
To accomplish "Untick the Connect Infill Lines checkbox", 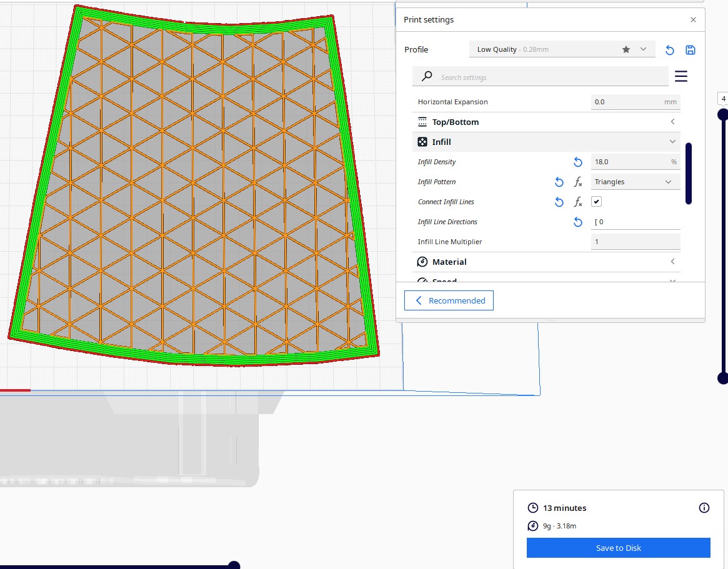I will (597, 201).
